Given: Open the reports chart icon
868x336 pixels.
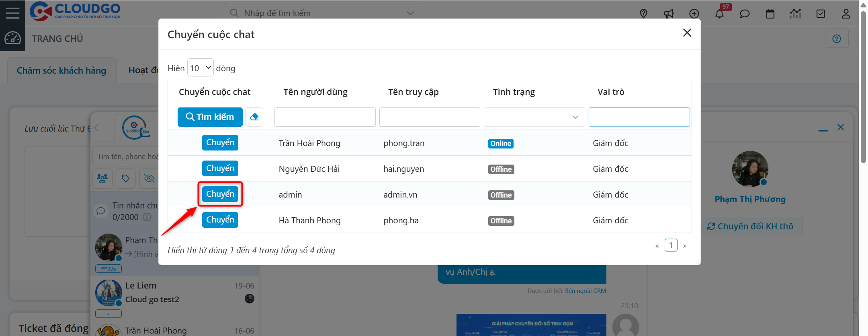Looking at the screenshot, I should (x=795, y=14).
